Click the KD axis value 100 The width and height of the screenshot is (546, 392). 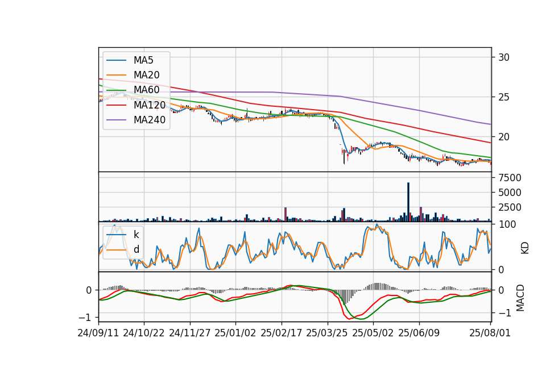507,224
